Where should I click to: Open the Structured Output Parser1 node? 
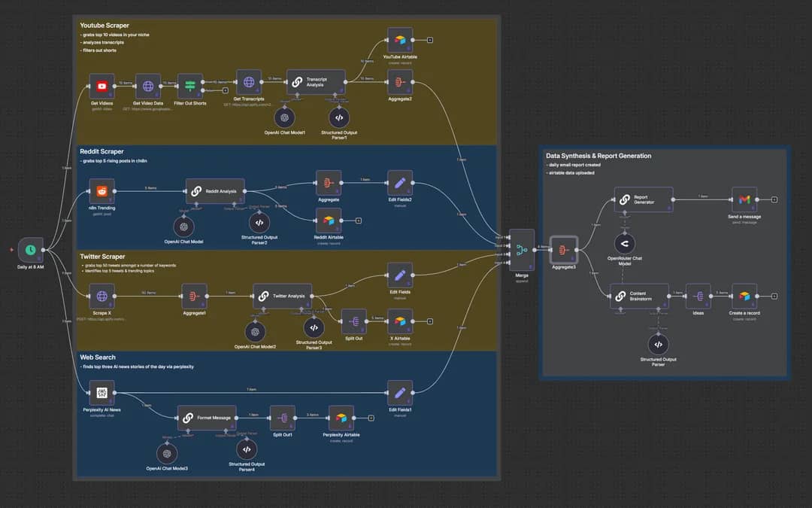[x=338, y=117]
